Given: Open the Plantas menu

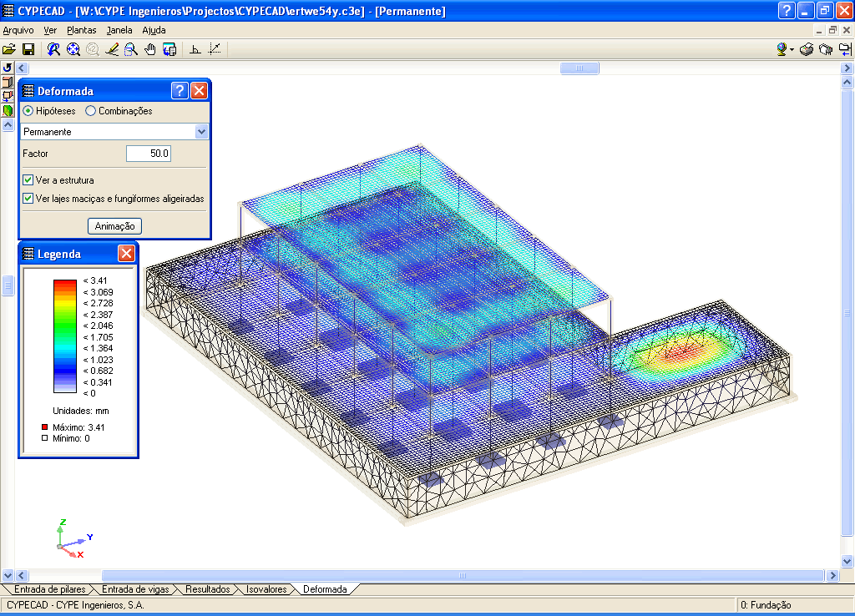Looking at the screenshot, I should pos(81,30).
